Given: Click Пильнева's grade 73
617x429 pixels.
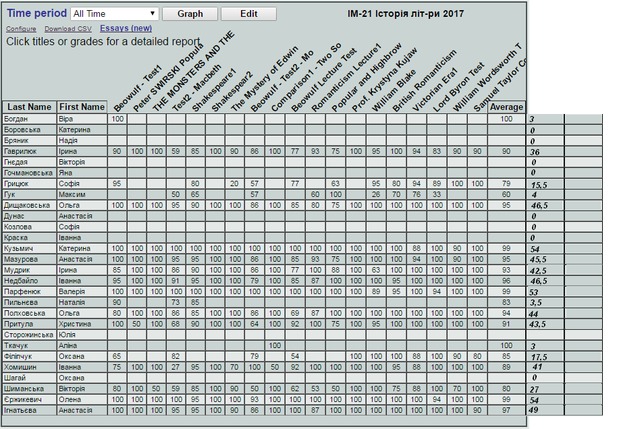Looking at the screenshot, I should 175,302.
